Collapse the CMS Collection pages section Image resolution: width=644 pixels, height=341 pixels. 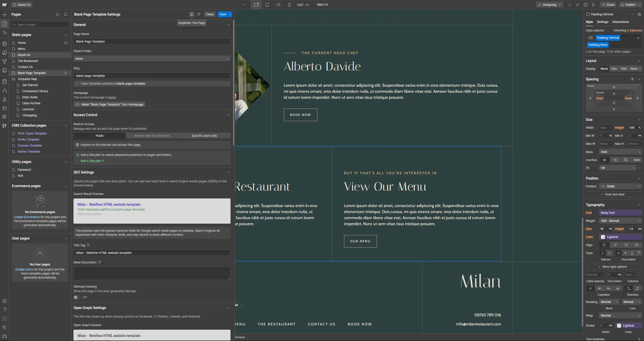point(66,126)
